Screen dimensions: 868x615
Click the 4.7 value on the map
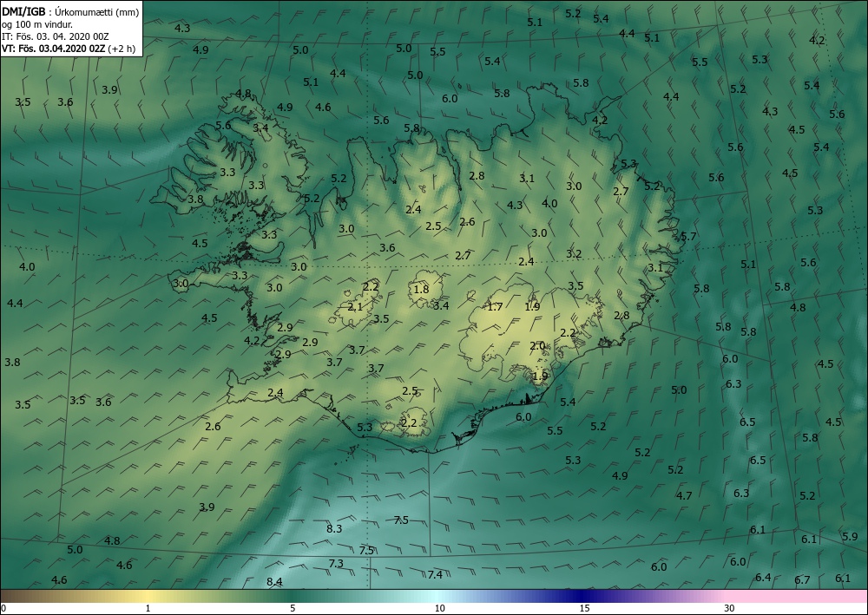[x=684, y=495]
